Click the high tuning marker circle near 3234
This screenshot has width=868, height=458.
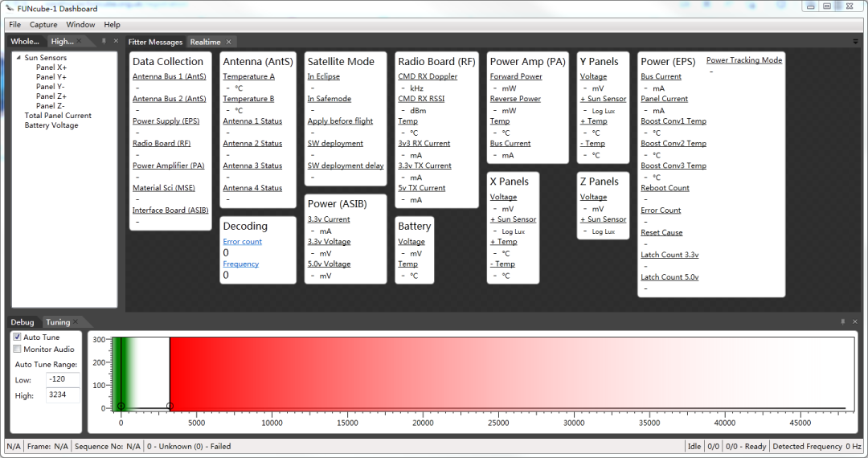[x=170, y=406]
